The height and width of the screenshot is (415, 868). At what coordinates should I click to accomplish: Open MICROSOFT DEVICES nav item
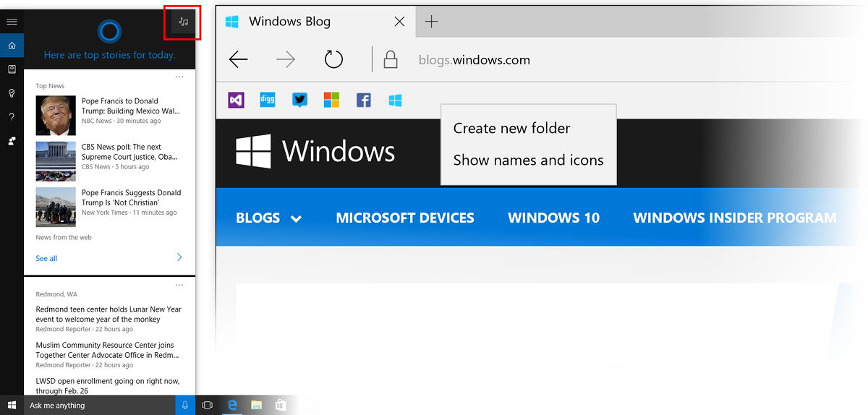(405, 218)
